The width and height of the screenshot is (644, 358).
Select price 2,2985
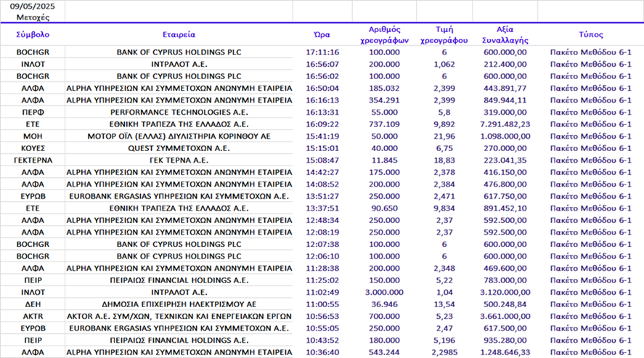click(444, 352)
